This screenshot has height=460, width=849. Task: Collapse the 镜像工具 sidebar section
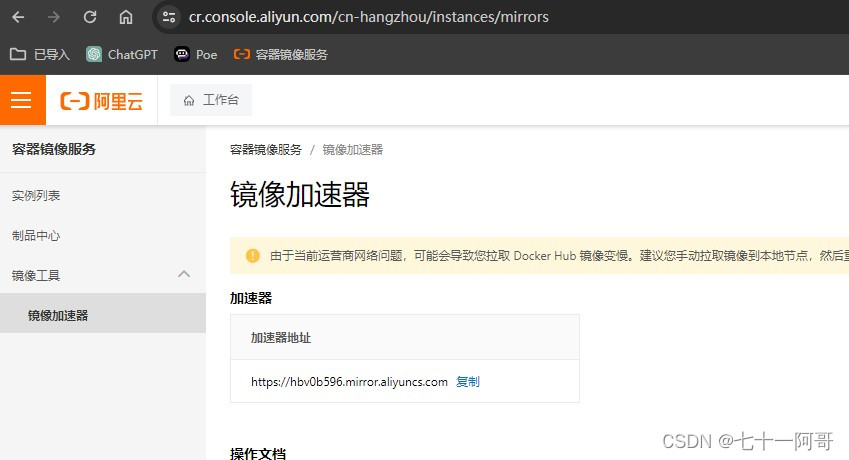(x=103, y=275)
